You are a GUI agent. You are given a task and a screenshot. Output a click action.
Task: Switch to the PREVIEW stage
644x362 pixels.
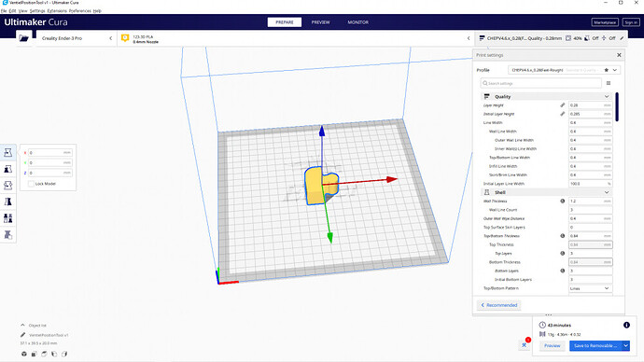tap(320, 22)
